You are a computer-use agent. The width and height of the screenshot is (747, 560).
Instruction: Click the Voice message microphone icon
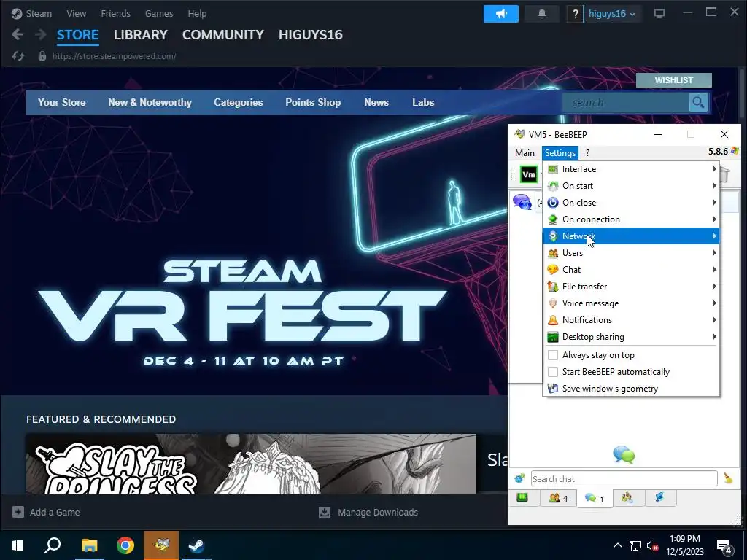pyautogui.click(x=553, y=303)
